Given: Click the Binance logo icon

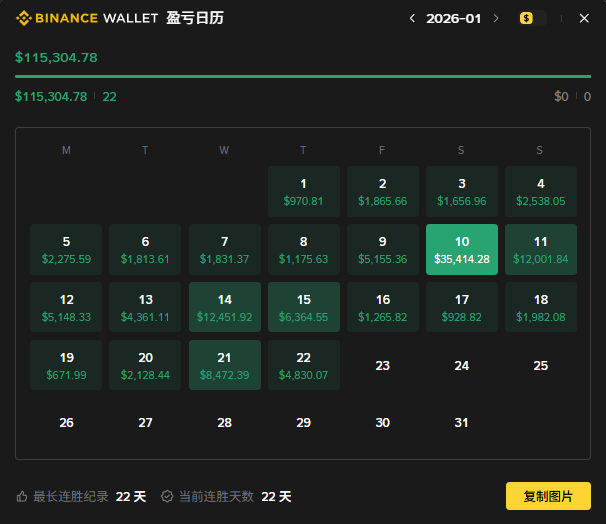Looking at the screenshot, I should click(24, 18).
